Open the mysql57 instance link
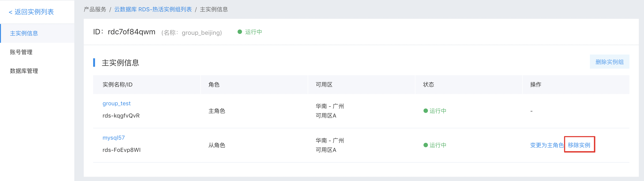This screenshot has height=181, width=644. point(114,138)
